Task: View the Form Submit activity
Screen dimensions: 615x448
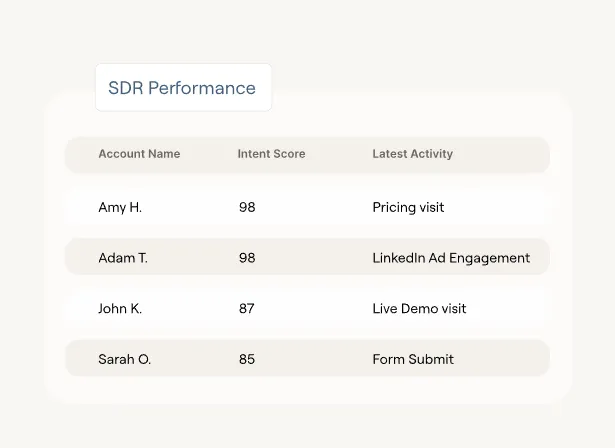Action: click(x=413, y=359)
